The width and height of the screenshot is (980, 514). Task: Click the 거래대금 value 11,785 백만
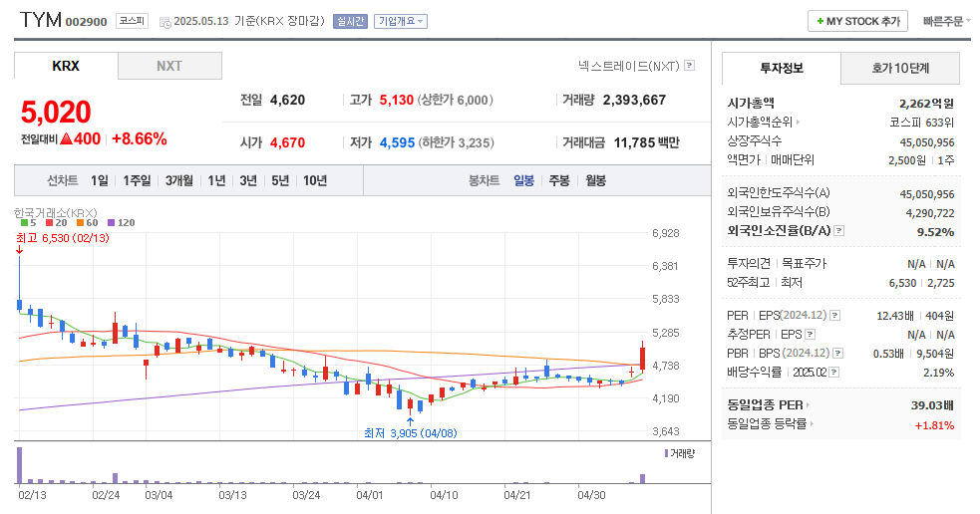(x=646, y=143)
